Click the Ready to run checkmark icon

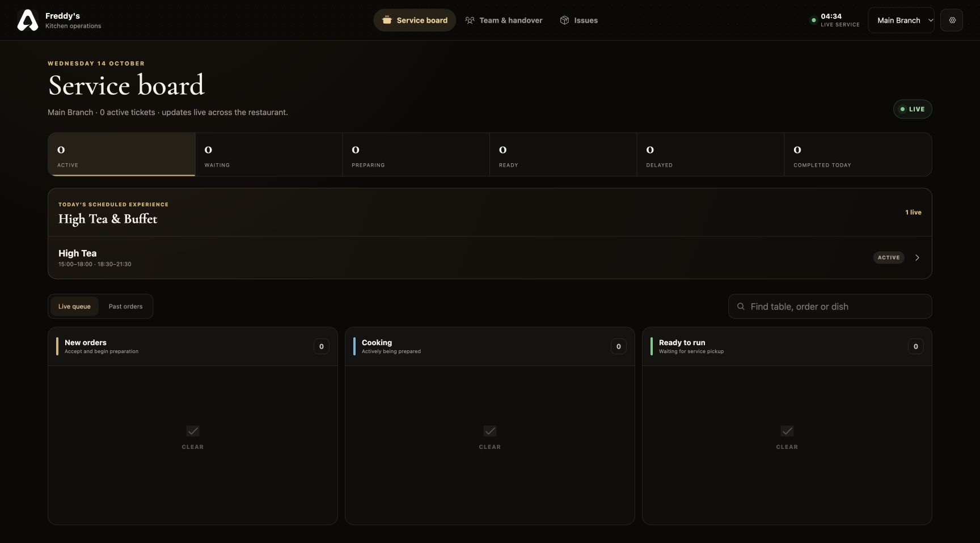click(x=787, y=431)
